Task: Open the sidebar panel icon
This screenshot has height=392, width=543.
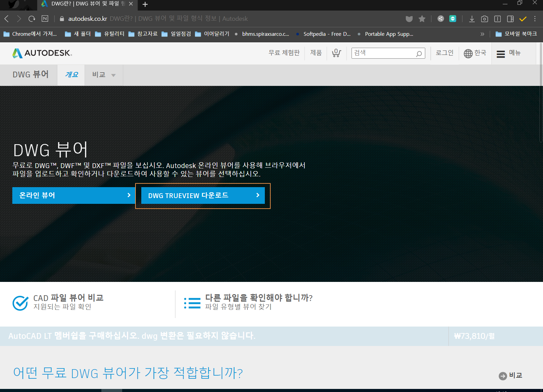Action: pyautogui.click(x=510, y=19)
